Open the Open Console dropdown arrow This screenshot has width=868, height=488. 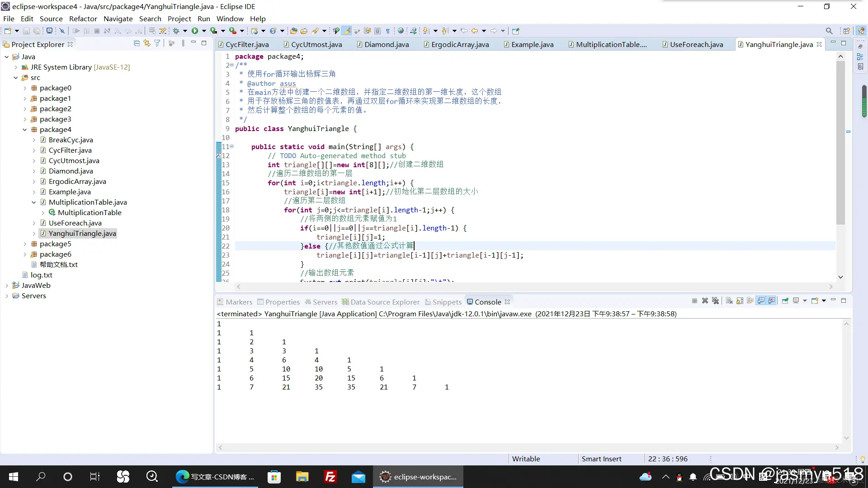pos(824,301)
